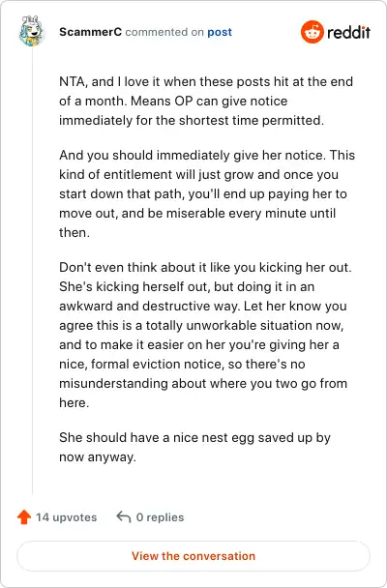Click the line "move out, and be miserable"
Image resolution: width=387 pixels, height=588 pixels.
click(x=197, y=213)
